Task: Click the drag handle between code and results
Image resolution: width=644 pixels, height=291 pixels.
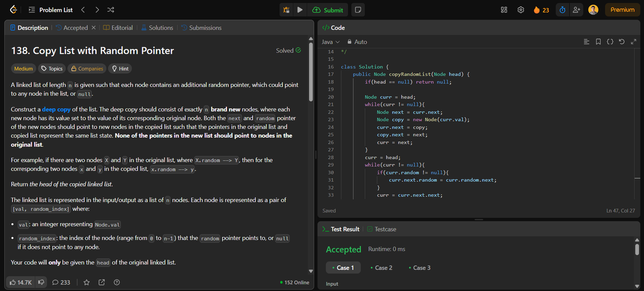Action: tap(479, 220)
